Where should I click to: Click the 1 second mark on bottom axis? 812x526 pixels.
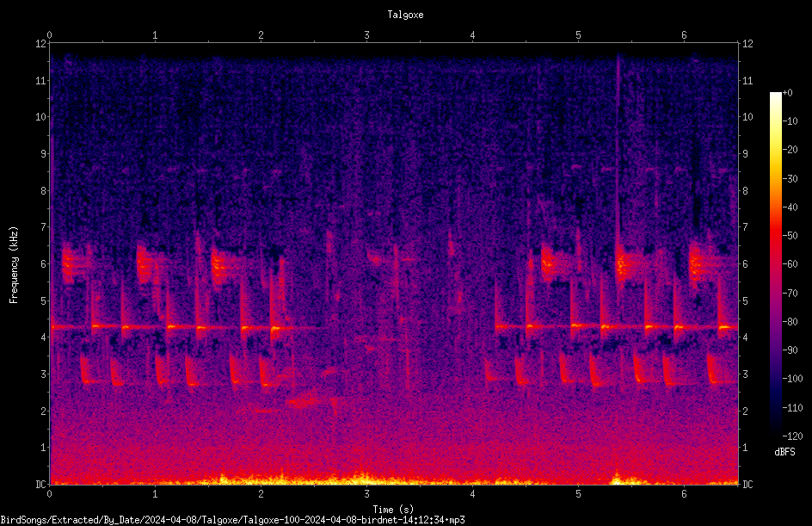(155, 494)
